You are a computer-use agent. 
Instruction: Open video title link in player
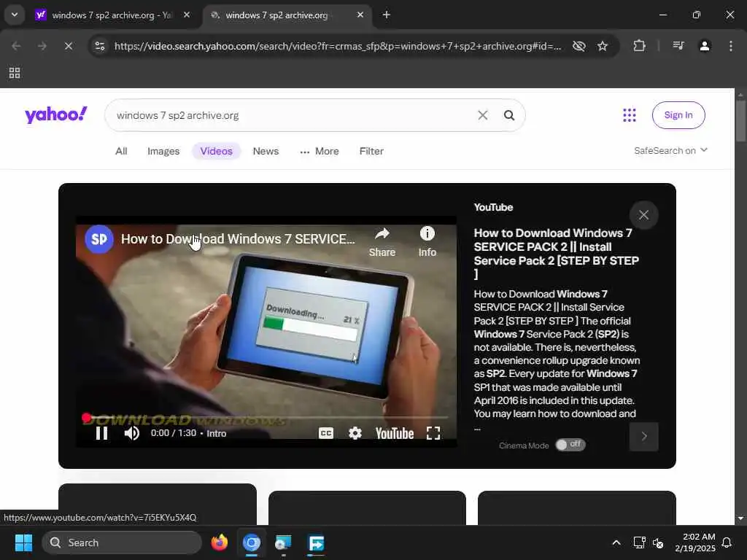coord(238,239)
